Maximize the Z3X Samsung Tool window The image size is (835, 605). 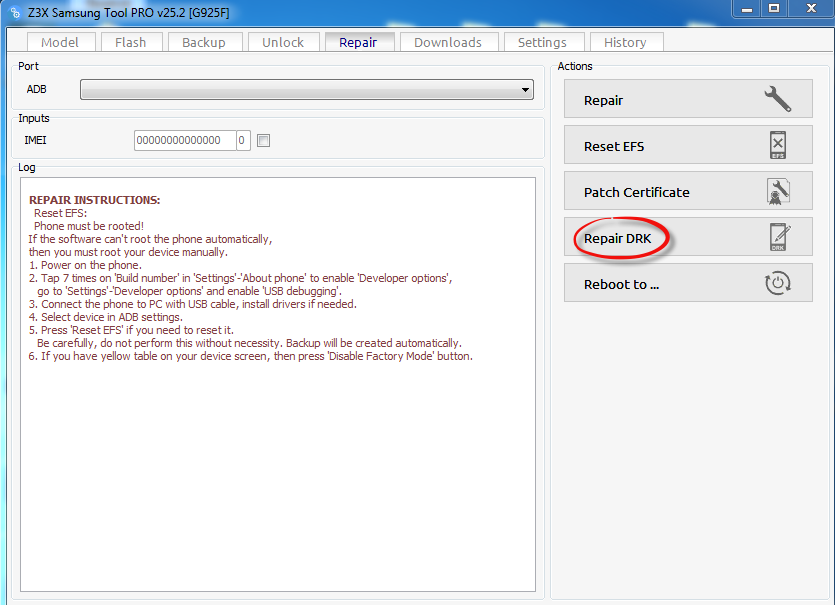pyautogui.click(x=774, y=9)
